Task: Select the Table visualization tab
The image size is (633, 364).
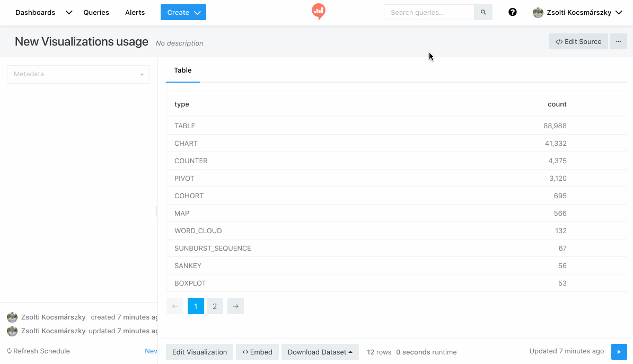Action: [x=182, y=70]
